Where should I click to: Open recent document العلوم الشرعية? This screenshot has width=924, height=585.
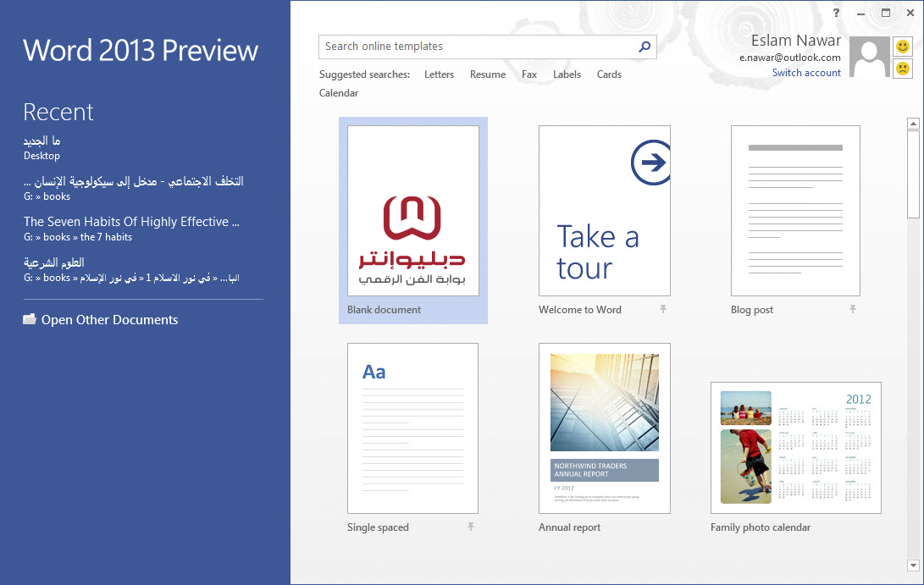(x=131, y=269)
